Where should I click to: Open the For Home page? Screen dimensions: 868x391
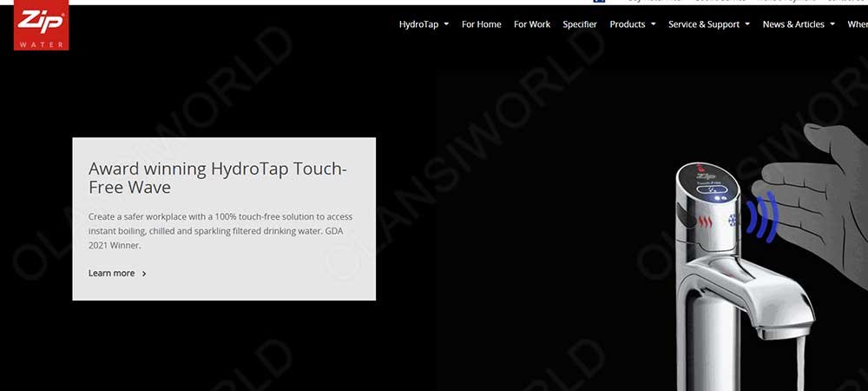tap(481, 24)
